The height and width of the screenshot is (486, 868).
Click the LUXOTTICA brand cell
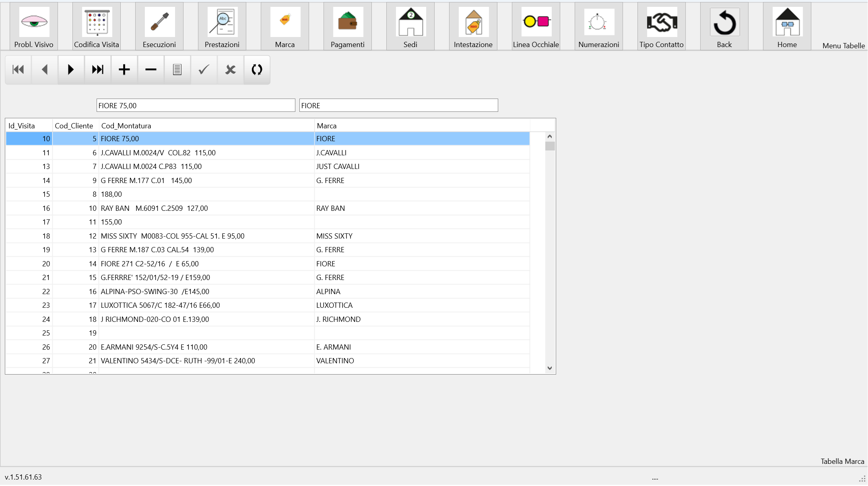point(422,305)
